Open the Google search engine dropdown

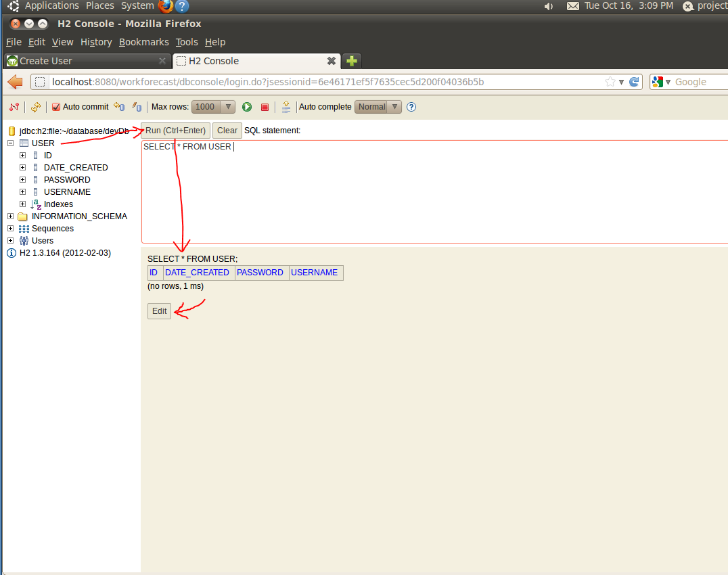[x=668, y=82]
